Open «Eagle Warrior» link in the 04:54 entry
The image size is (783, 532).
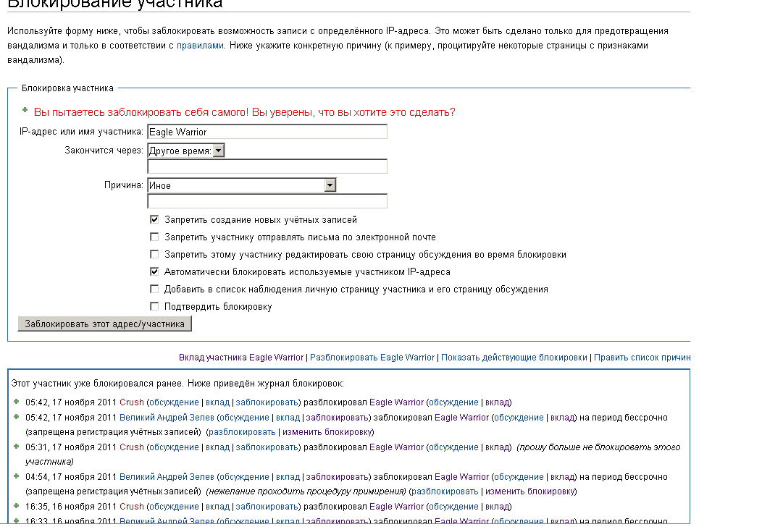click(x=461, y=476)
